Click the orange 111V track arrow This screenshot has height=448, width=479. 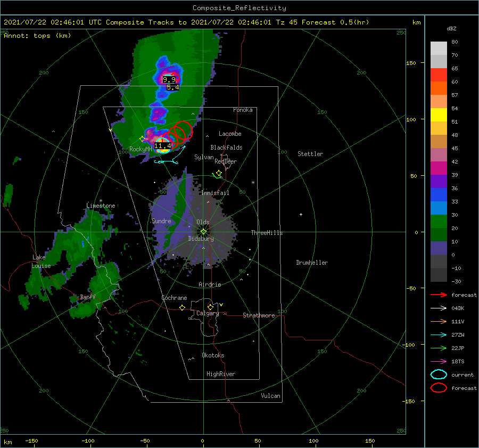point(439,321)
